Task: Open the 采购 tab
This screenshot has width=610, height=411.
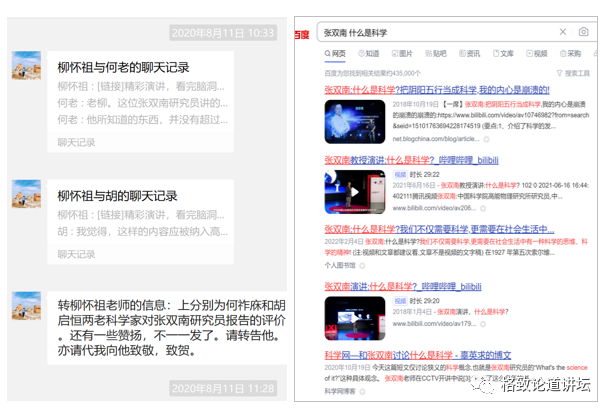Action: [x=570, y=54]
